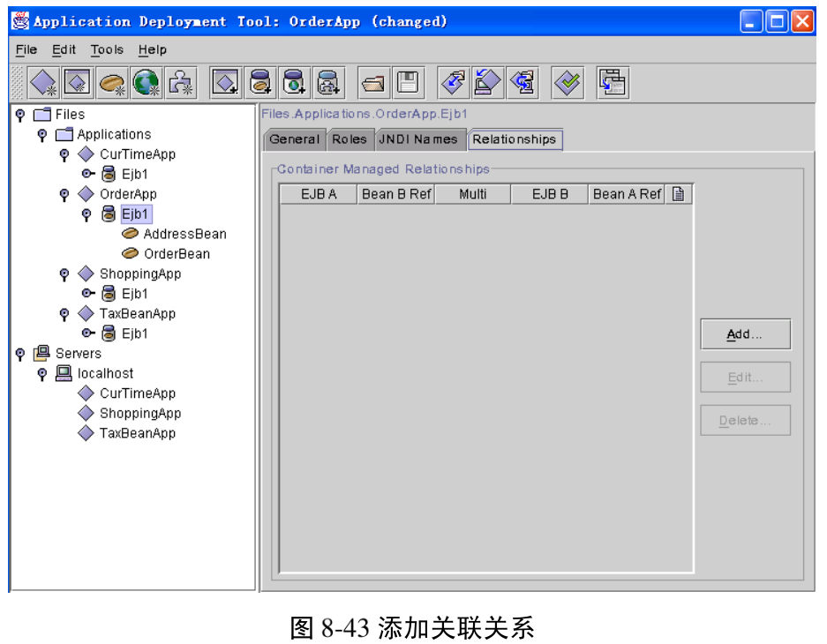The height and width of the screenshot is (644, 827).
Task: Collapse the Servers tree node
Action: (20, 354)
